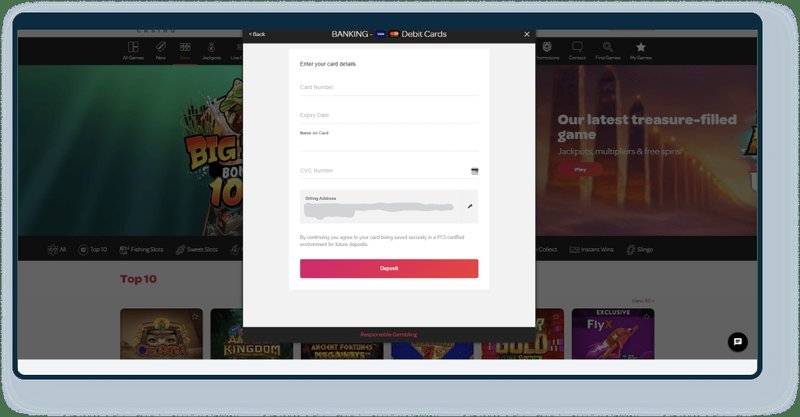Click the Mastercard logo in dialog header
This screenshot has width=800, height=417.
point(394,34)
